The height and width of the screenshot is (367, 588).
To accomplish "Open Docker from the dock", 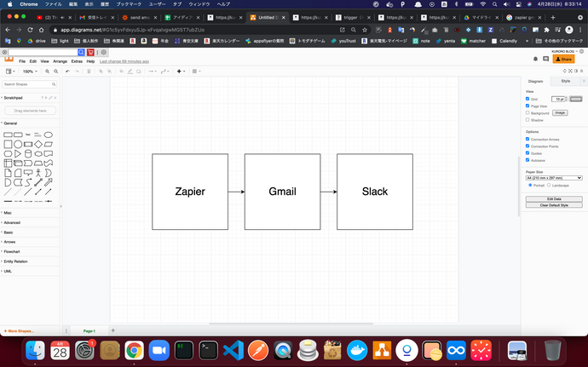I will coord(357,351).
